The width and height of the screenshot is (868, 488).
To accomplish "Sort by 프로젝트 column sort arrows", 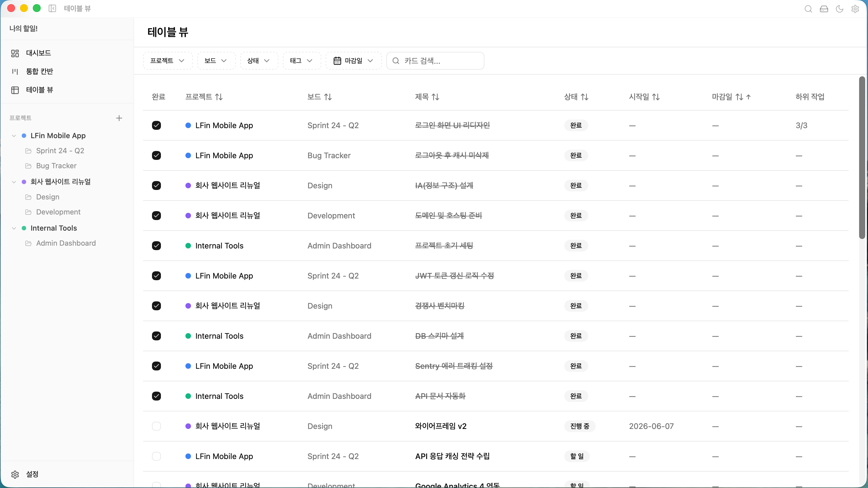I will click(x=219, y=97).
